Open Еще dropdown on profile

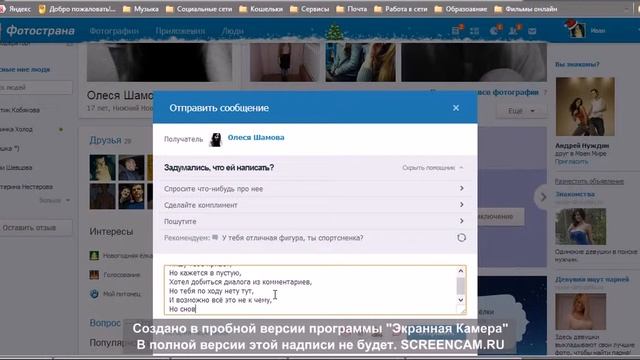click(521, 111)
